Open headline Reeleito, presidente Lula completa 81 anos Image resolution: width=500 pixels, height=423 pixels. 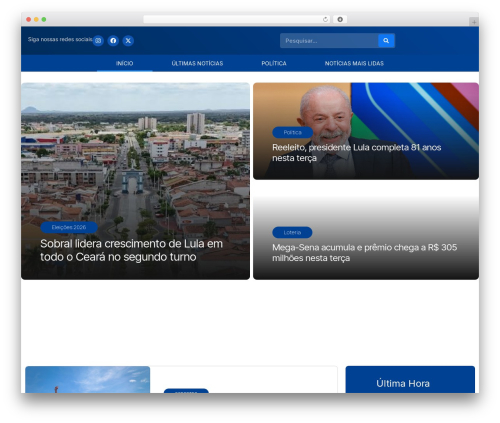click(357, 152)
